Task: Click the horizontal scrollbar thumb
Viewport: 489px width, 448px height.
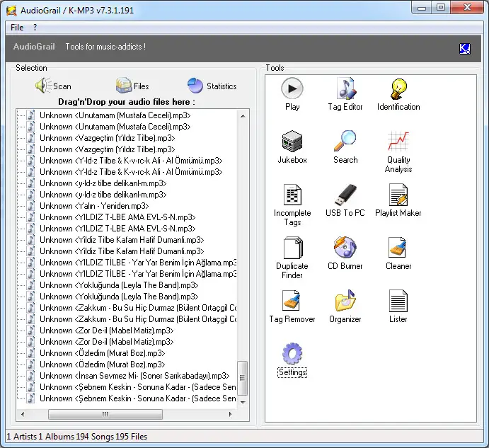Action: [105, 414]
